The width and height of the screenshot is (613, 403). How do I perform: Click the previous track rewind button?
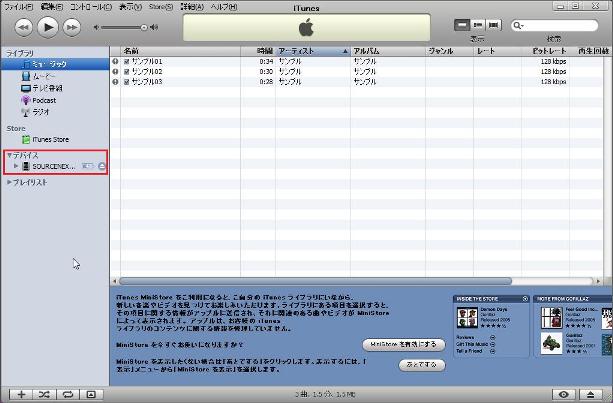click(x=23, y=27)
